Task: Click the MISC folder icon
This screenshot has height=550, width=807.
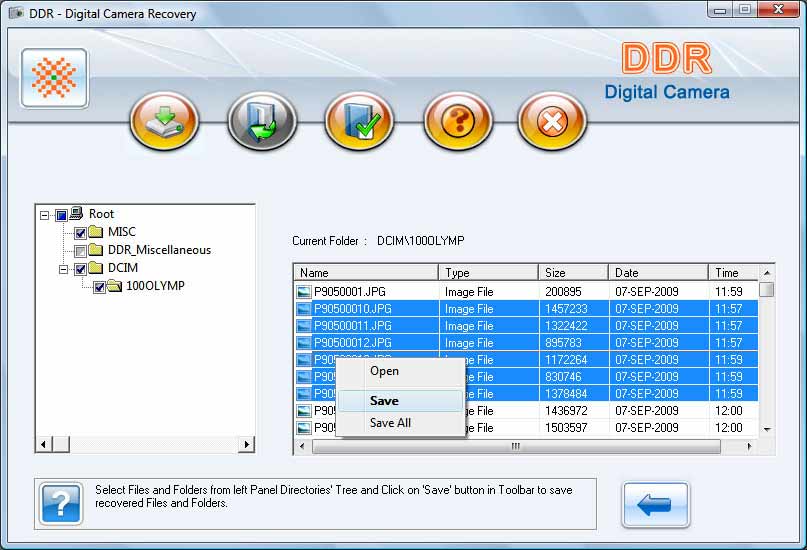Action: point(96,232)
